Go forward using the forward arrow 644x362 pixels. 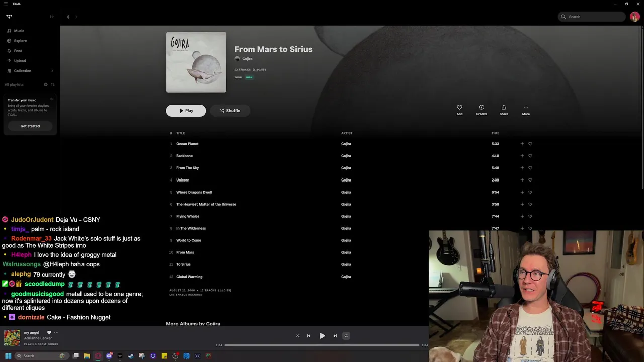click(x=76, y=17)
